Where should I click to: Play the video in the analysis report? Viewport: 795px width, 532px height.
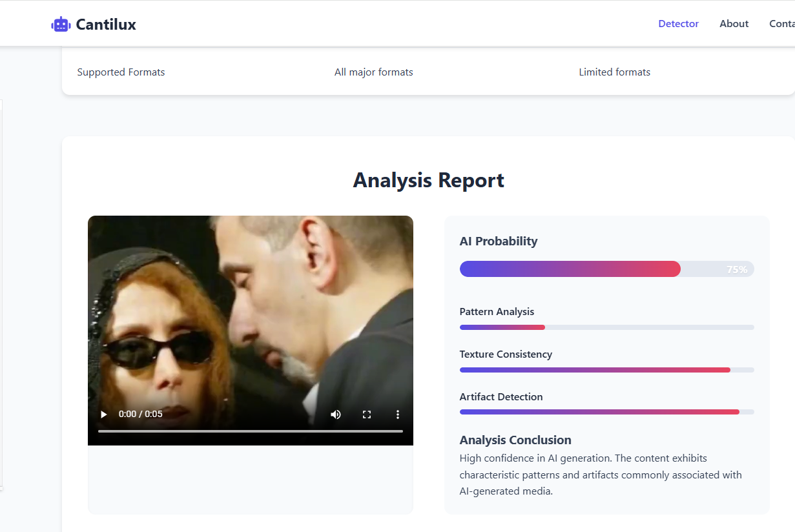(x=104, y=414)
